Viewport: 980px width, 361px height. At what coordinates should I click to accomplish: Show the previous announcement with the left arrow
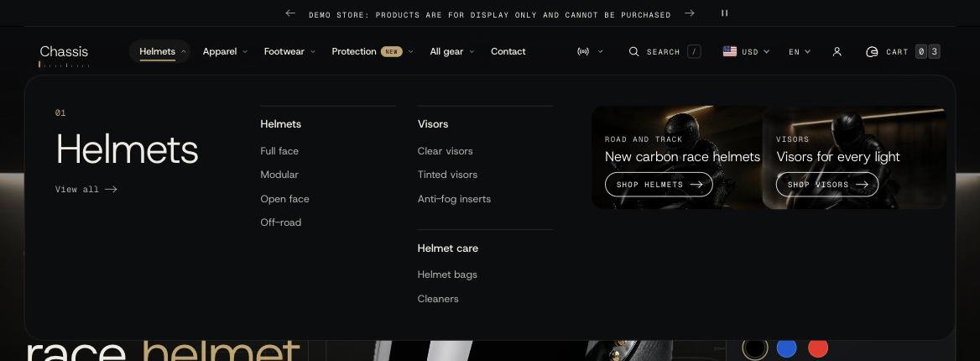[290, 13]
